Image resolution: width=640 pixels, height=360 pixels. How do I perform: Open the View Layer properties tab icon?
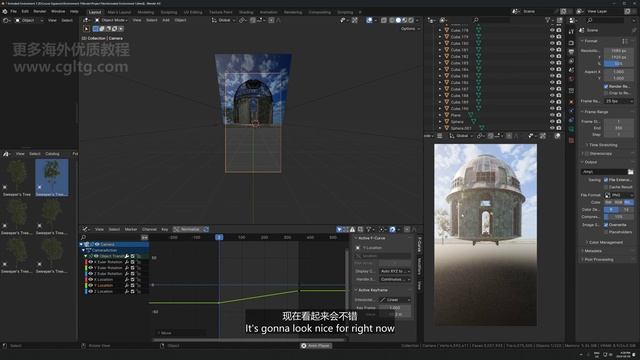(571, 61)
